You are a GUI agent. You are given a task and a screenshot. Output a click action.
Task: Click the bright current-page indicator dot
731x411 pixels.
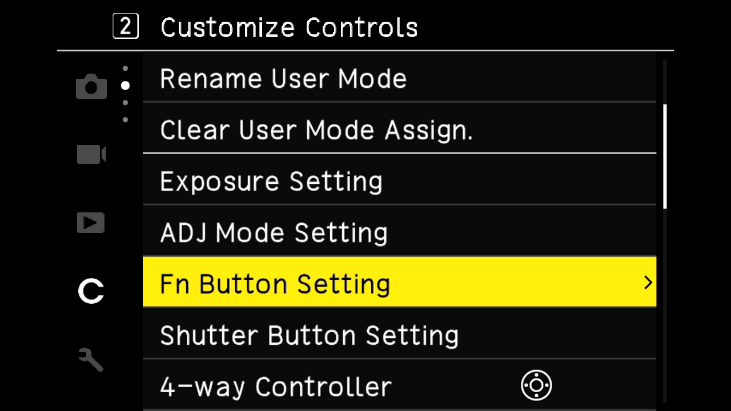[125, 86]
